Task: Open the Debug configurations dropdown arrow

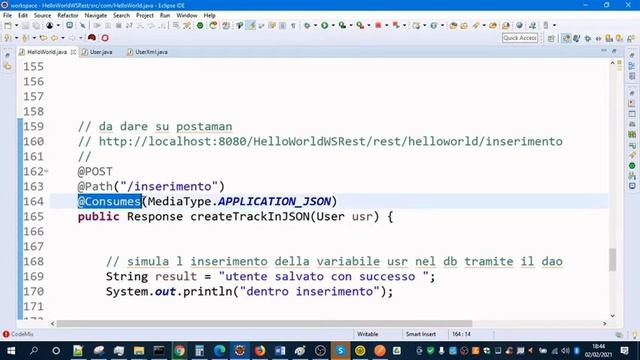Action: [315, 25]
